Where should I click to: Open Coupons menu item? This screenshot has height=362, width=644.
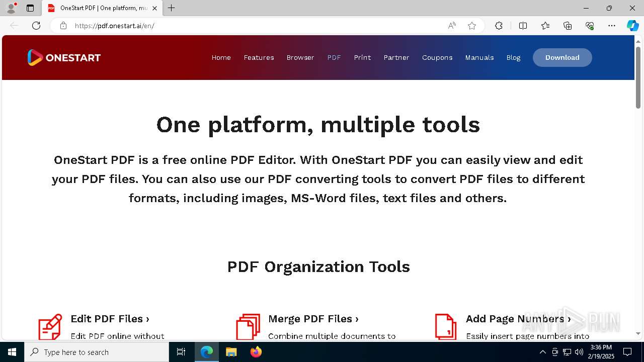click(x=437, y=57)
